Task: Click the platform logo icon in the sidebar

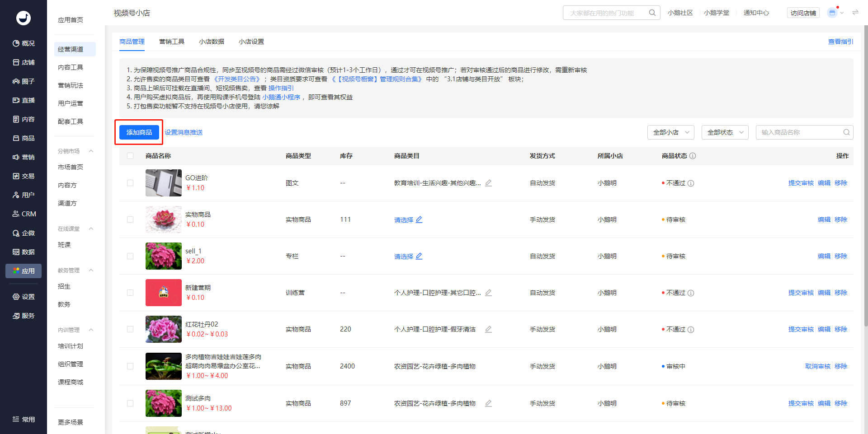Action: [24, 18]
